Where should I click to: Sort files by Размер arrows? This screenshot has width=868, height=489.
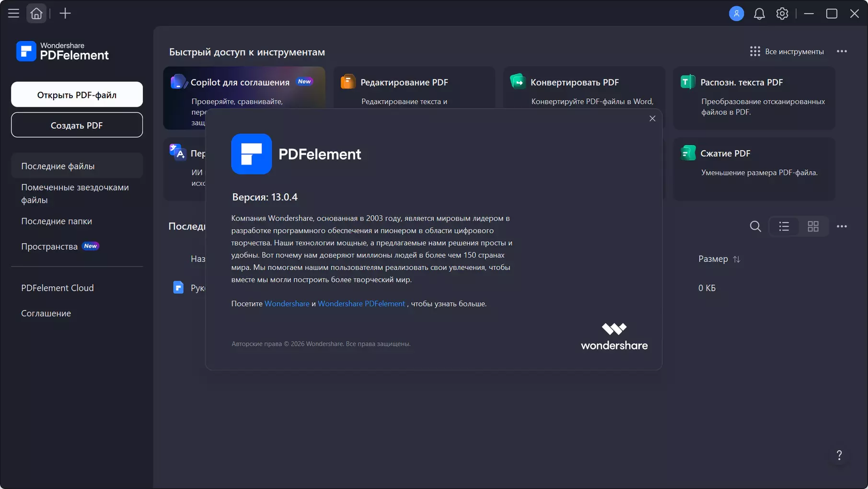coord(737,259)
